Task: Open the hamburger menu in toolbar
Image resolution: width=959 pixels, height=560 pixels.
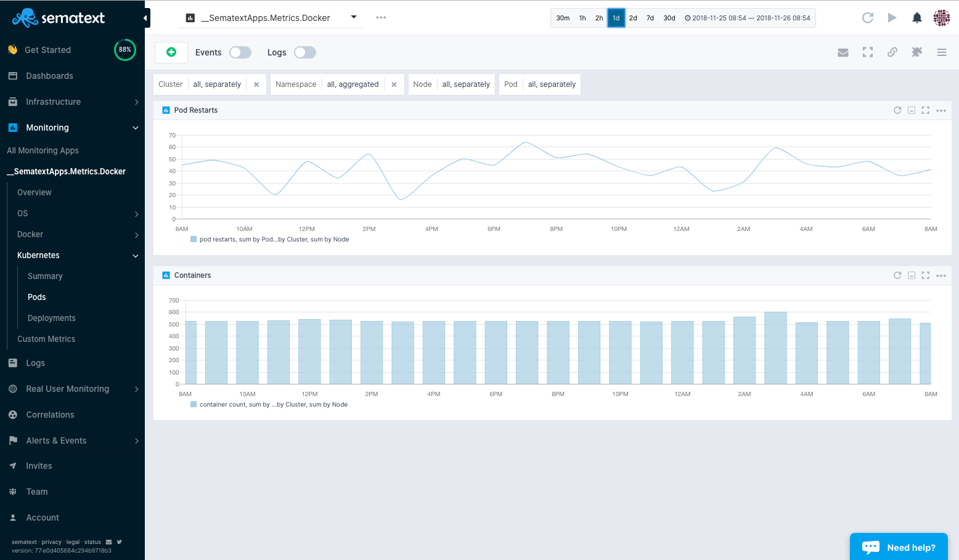Action: click(x=942, y=52)
